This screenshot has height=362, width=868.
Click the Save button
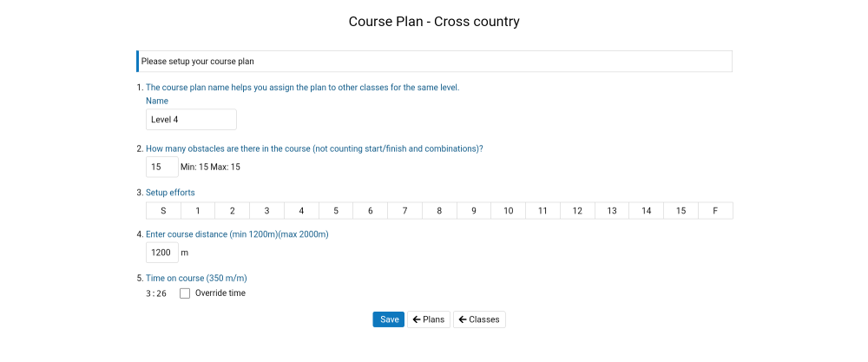[389, 319]
